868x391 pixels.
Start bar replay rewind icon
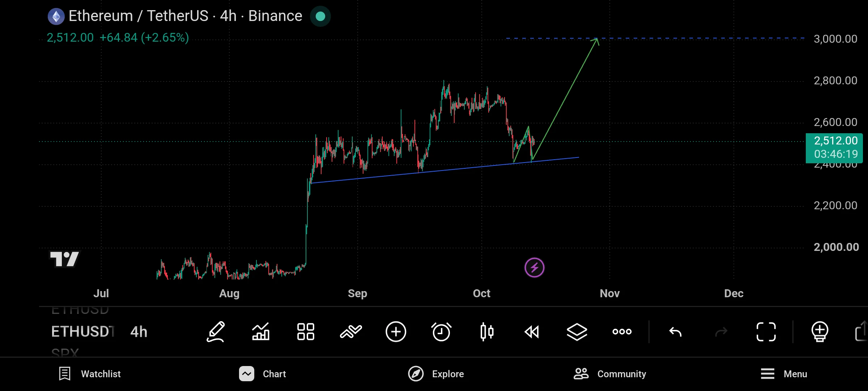(532, 332)
